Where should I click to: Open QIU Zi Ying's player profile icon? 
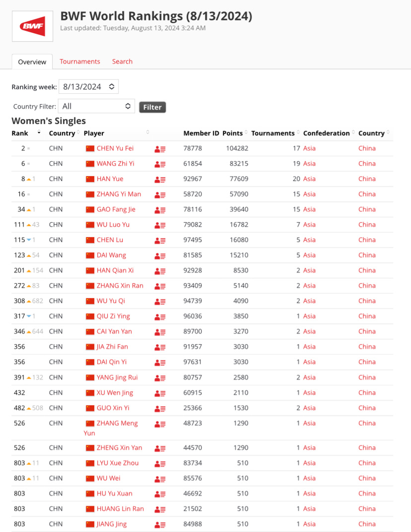click(x=160, y=317)
